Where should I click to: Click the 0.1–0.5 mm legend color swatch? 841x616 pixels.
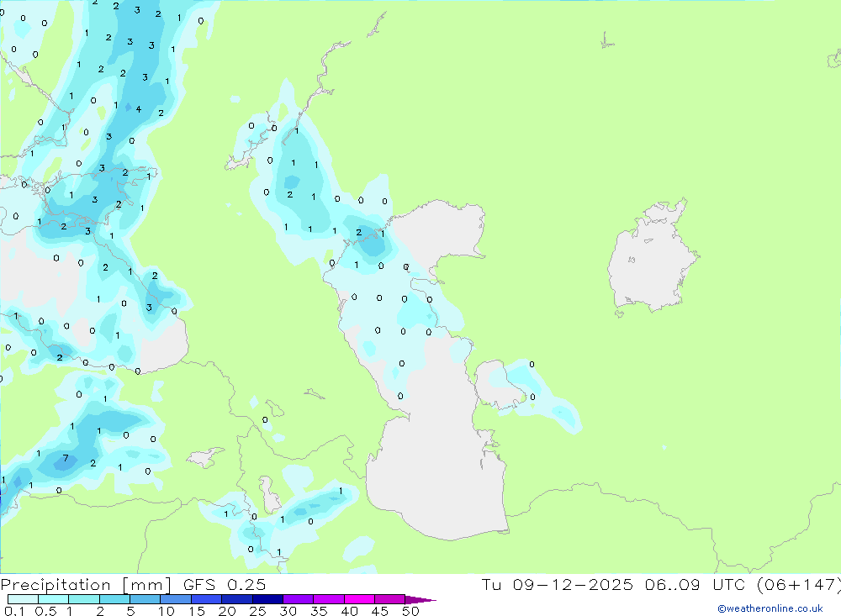[23, 599]
